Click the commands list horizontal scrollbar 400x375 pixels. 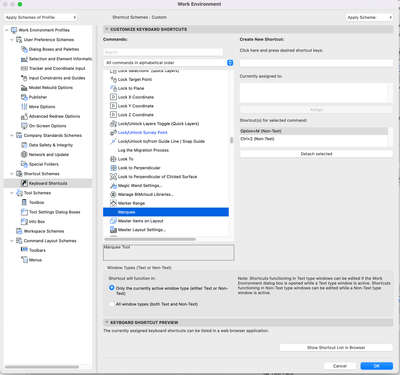(x=150, y=239)
